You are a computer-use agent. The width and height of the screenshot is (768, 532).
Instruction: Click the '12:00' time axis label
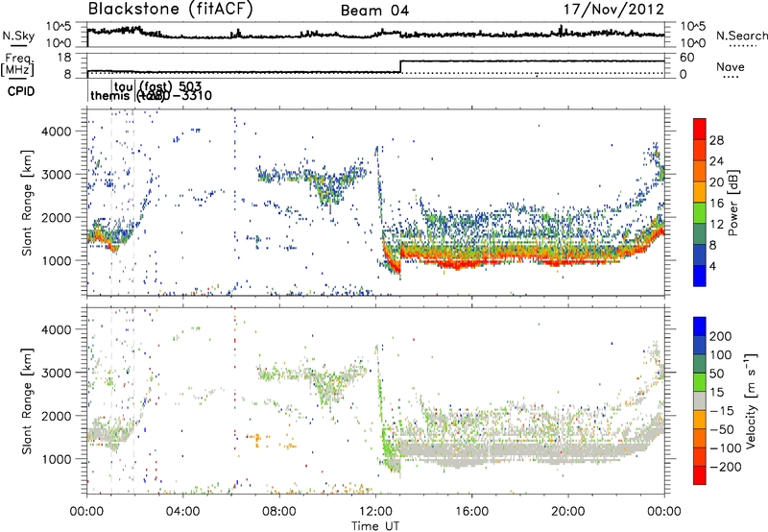point(375,512)
